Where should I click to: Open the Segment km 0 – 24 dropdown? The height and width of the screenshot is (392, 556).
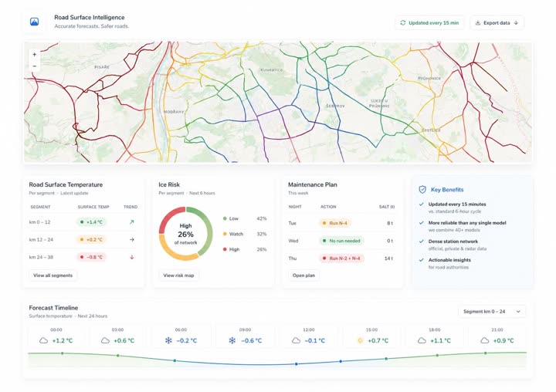click(x=492, y=312)
